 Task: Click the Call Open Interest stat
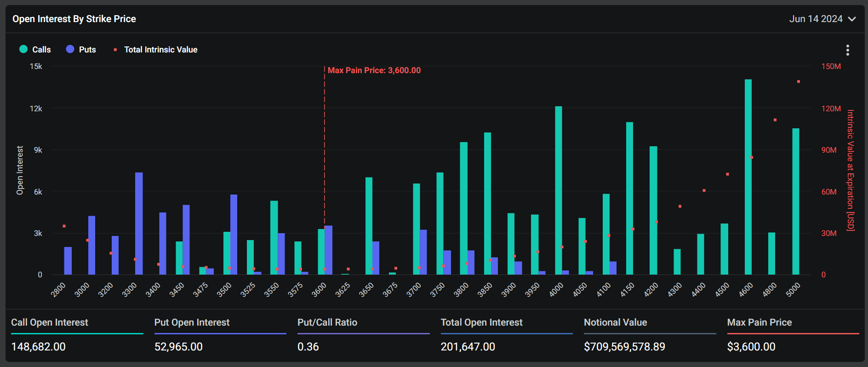50,322
